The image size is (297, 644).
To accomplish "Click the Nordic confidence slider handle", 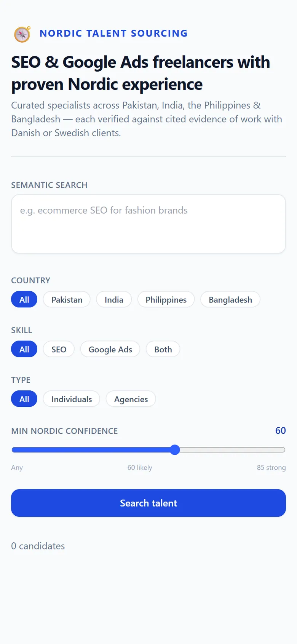I will [175, 450].
